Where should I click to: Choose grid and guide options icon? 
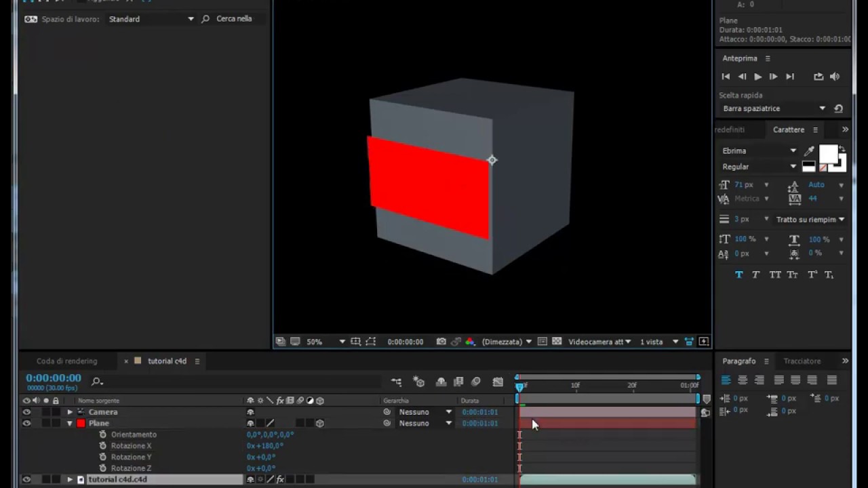355,342
